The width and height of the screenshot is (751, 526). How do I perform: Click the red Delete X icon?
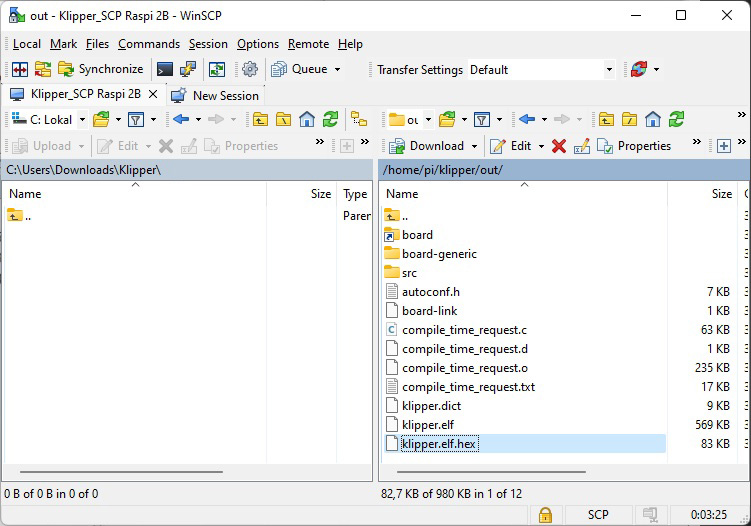[x=559, y=146]
